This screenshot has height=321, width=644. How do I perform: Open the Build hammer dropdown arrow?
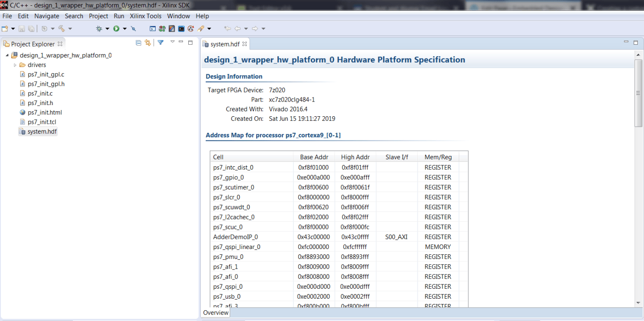(70, 29)
